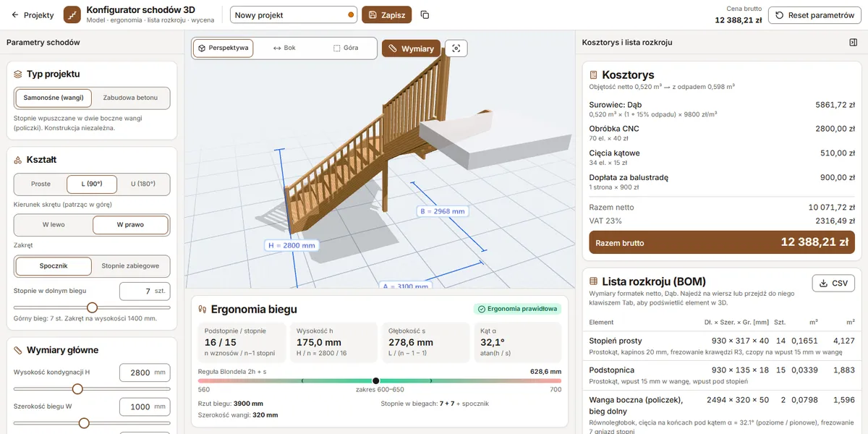Set turn direction W prawo
This screenshot has height=434, width=868.
pyautogui.click(x=130, y=225)
